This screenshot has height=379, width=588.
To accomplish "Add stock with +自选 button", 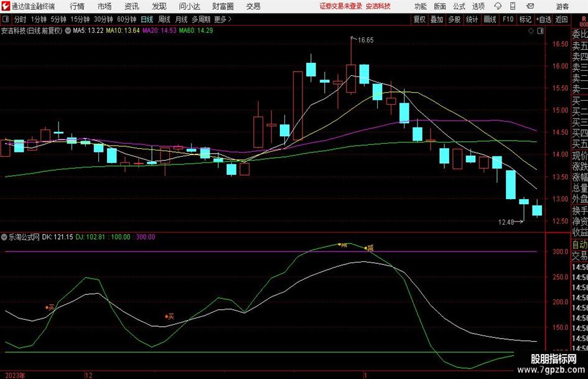I will pyautogui.click(x=544, y=19).
